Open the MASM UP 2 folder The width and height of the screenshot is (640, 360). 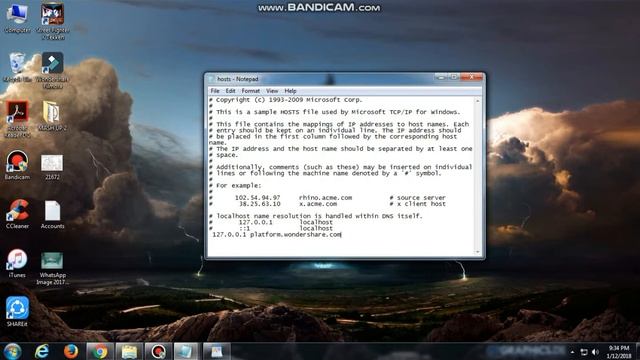tap(53, 116)
